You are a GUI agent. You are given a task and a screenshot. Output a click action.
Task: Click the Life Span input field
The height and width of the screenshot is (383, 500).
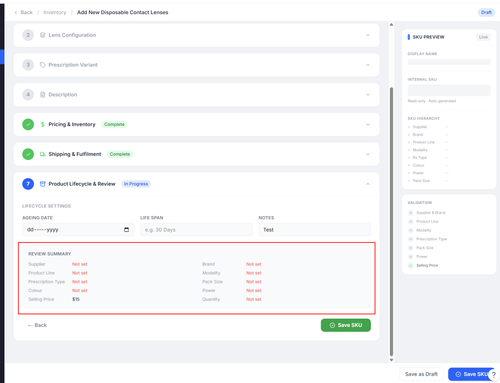[196, 230]
